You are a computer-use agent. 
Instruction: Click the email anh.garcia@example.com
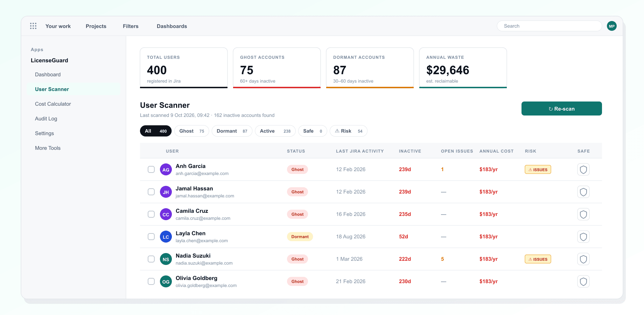(x=202, y=174)
